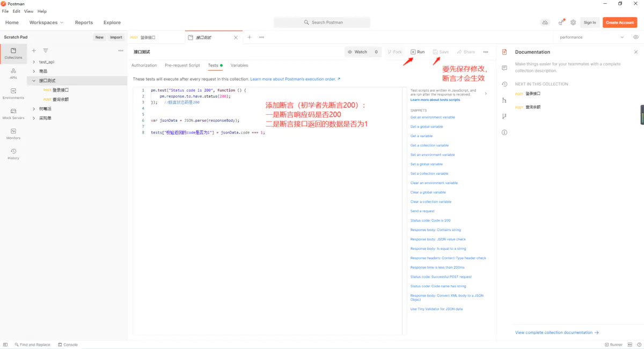Image resolution: width=644 pixels, height=349 pixels.
Task: Collapse the snippets pane with the chevron
Action: pyautogui.click(x=486, y=93)
